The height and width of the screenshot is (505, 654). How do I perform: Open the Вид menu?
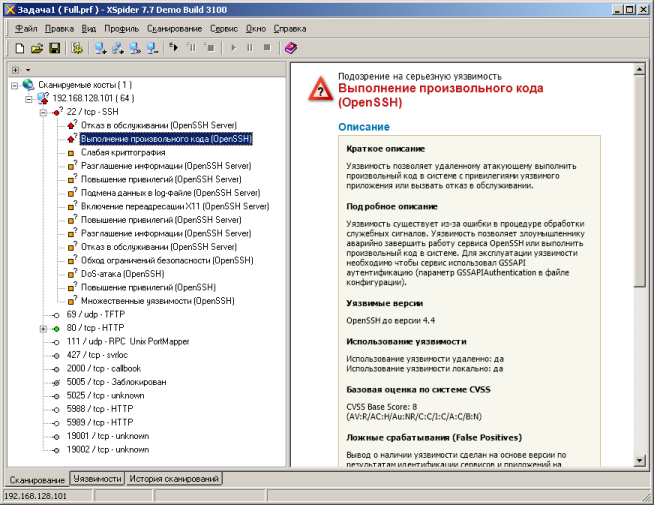pyautogui.click(x=88, y=29)
